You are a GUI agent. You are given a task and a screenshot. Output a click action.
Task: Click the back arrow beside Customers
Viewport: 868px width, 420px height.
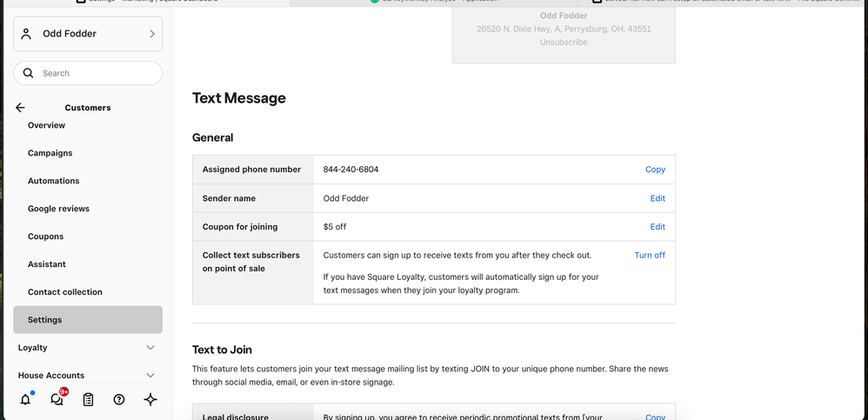tap(20, 108)
